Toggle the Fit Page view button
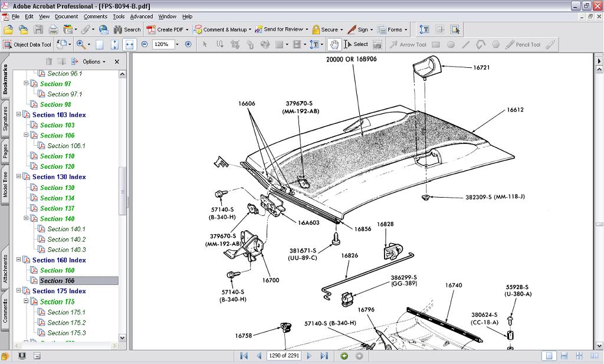The image size is (604, 364). [x=114, y=44]
